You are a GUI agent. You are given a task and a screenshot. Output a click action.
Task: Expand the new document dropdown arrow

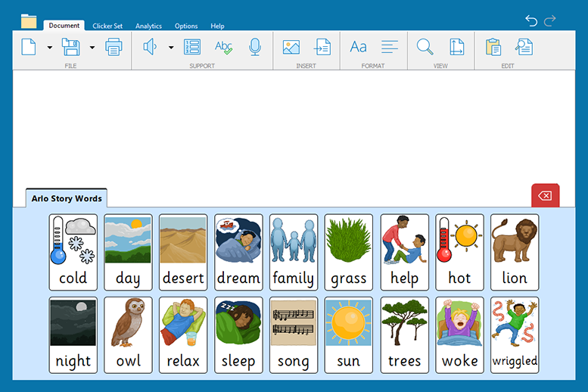50,48
